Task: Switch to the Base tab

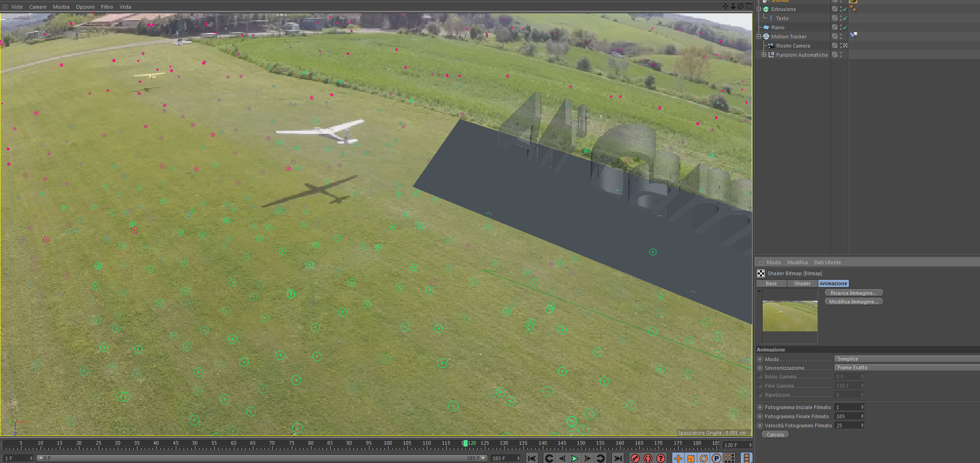Action: (771, 283)
